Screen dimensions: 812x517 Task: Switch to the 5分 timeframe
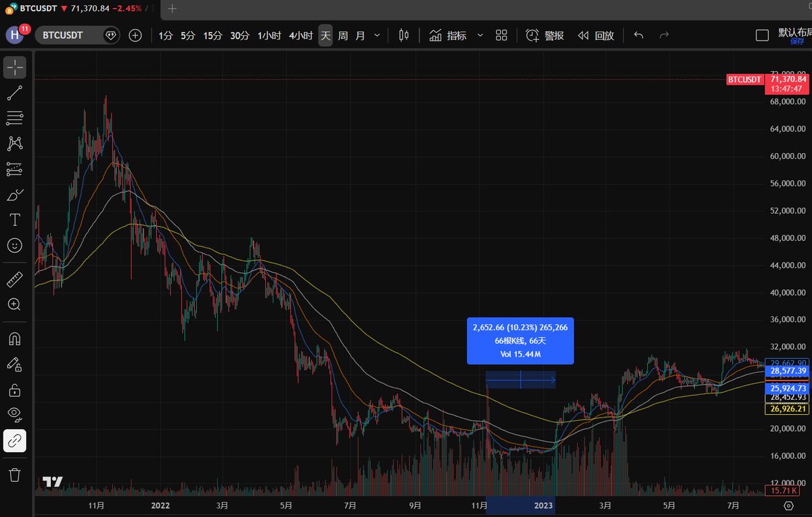pos(188,35)
